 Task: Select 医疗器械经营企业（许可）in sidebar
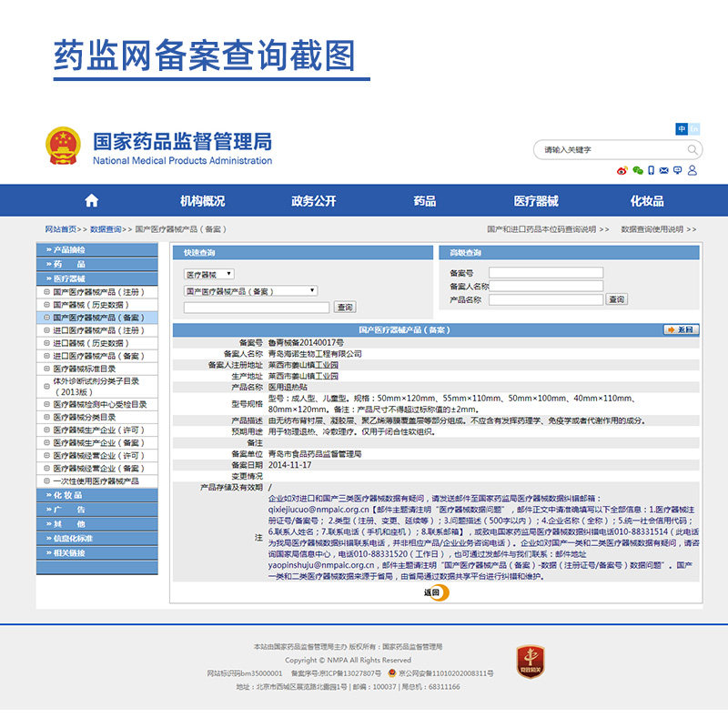pos(97,456)
